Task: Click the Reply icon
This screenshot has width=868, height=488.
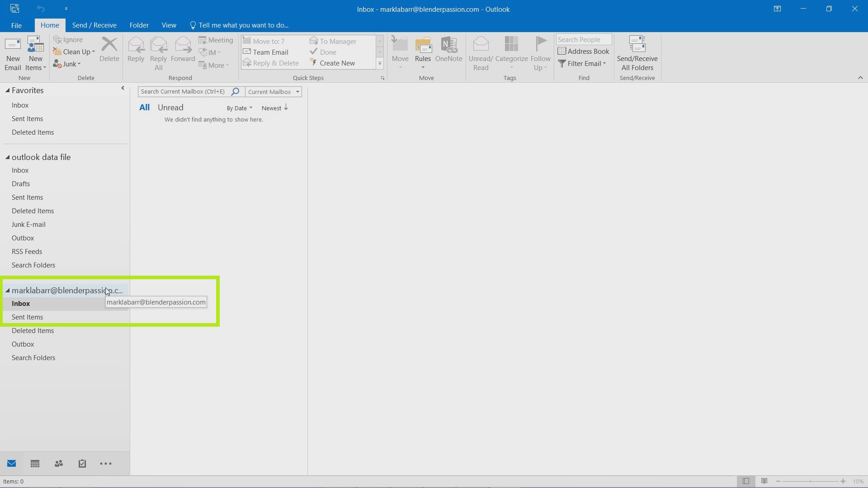Action: 136,50
